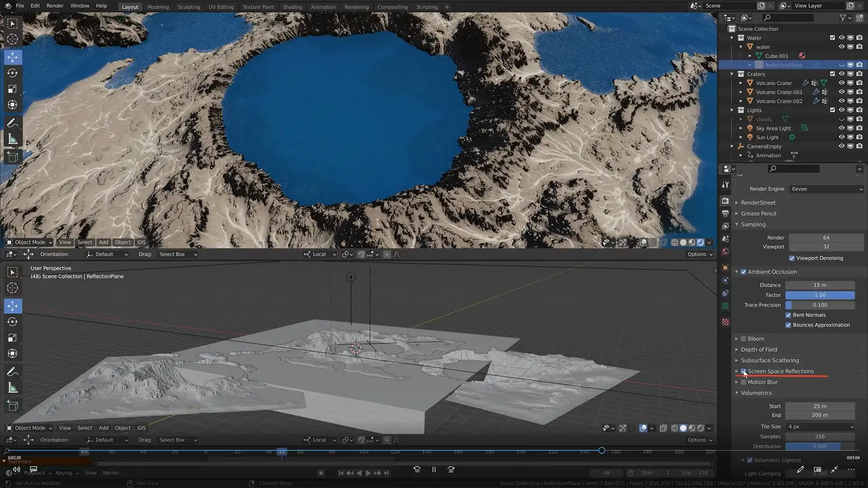
Task: Select the Scale tool in top viewport
Action: coord(12,89)
